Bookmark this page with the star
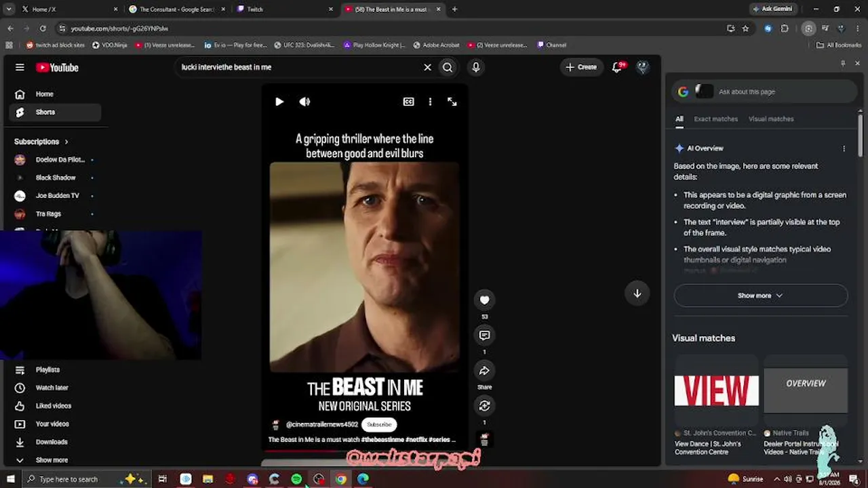 click(x=746, y=28)
